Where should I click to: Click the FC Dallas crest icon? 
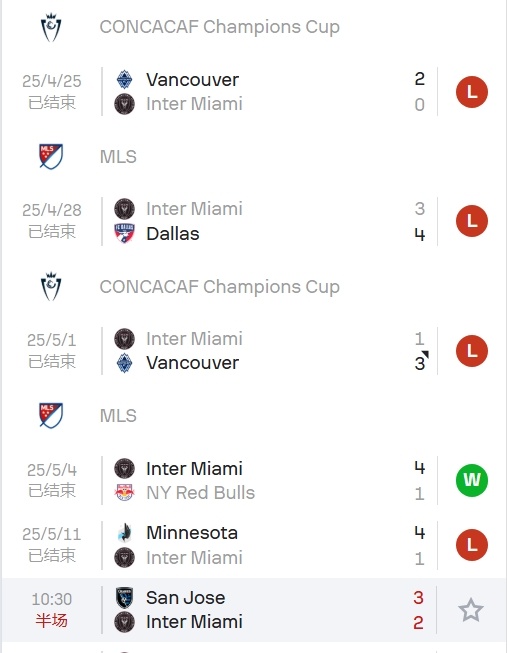pyautogui.click(x=124, y=233)
